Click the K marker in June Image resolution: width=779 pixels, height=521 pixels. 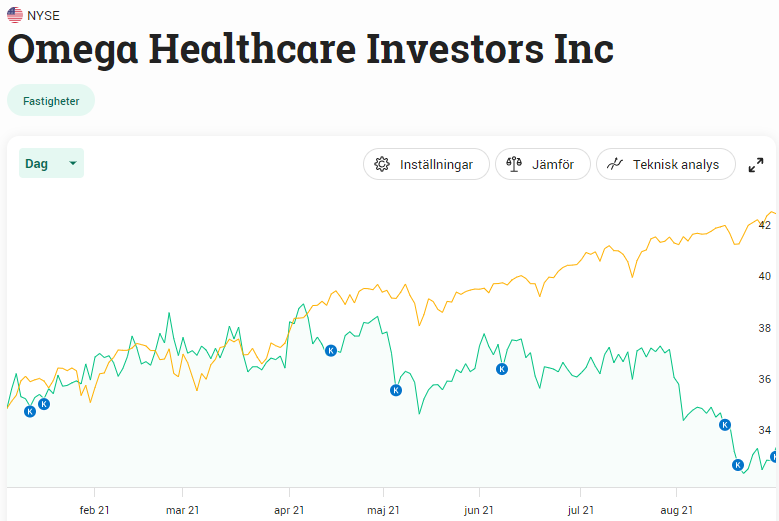[x=502, y=369]
